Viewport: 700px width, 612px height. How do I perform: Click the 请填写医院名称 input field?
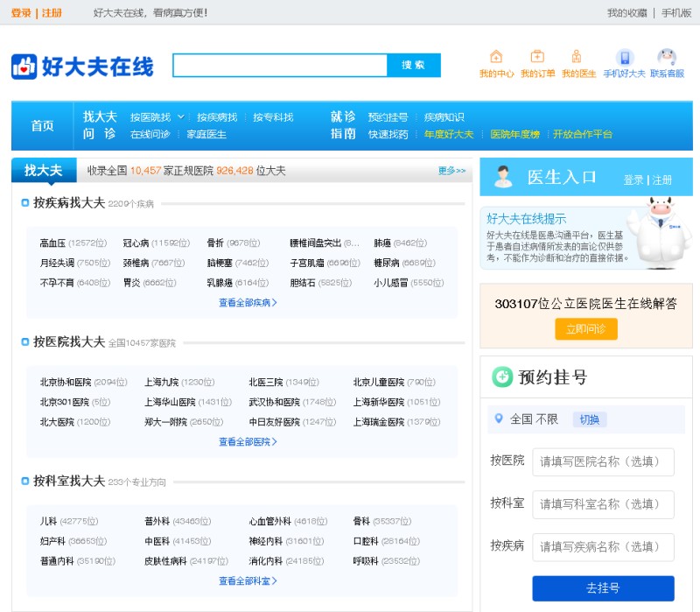click(x=603, y=462)
